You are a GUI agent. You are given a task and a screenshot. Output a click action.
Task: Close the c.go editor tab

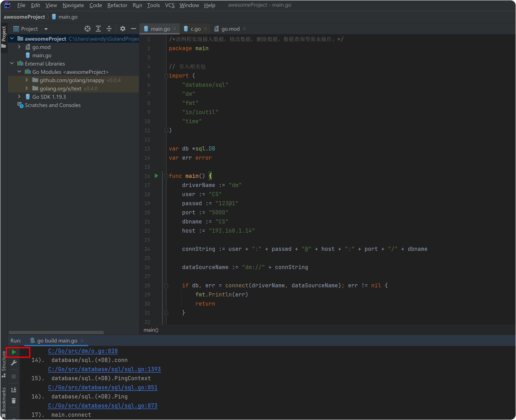[205, 29]
